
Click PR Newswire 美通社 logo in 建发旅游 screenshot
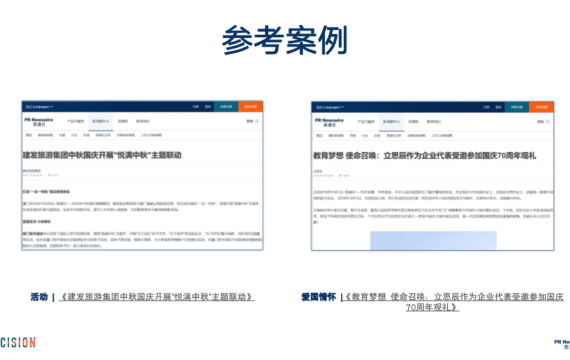39,122
